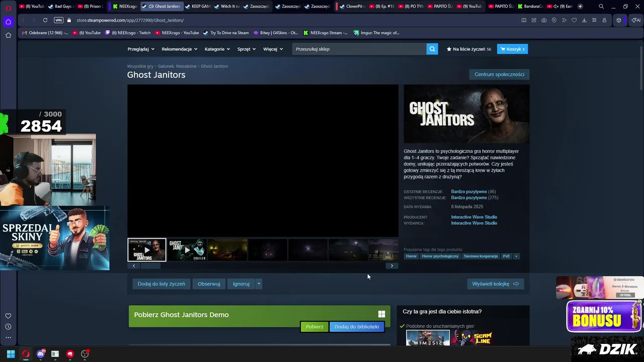
Task: Open Opera tab search magnifier icon
Action: pyautogui.click(x=601, y=7)
